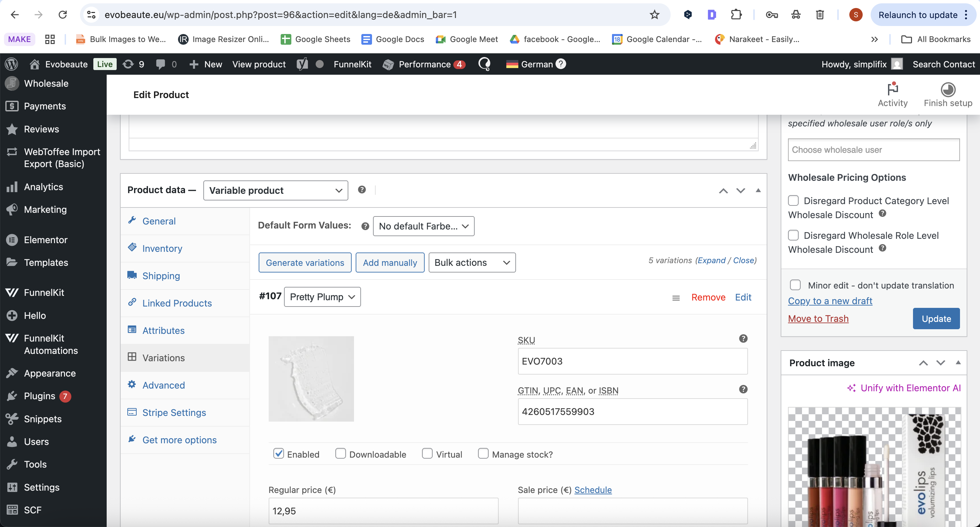980x527 pixels.
Task: Open the Bulk actions dropdown
Action: click(x=472, y=262)
